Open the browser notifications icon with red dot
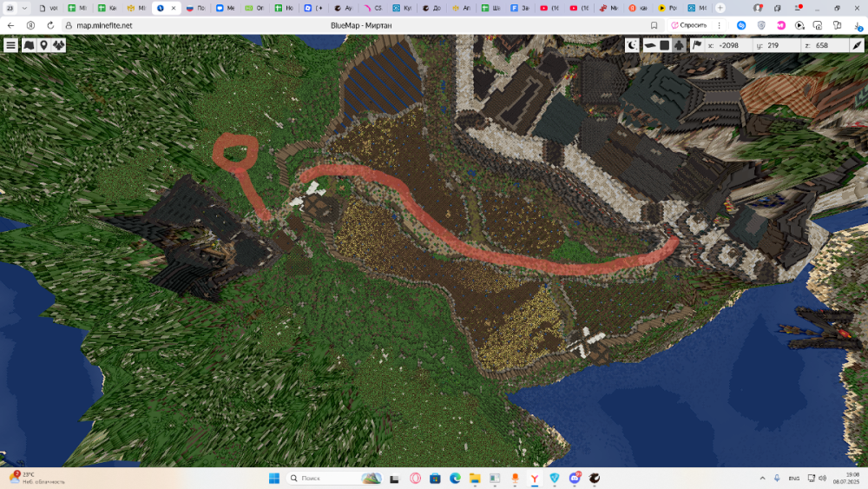Viewport: 868px width, 489px height. coord(798,8)
